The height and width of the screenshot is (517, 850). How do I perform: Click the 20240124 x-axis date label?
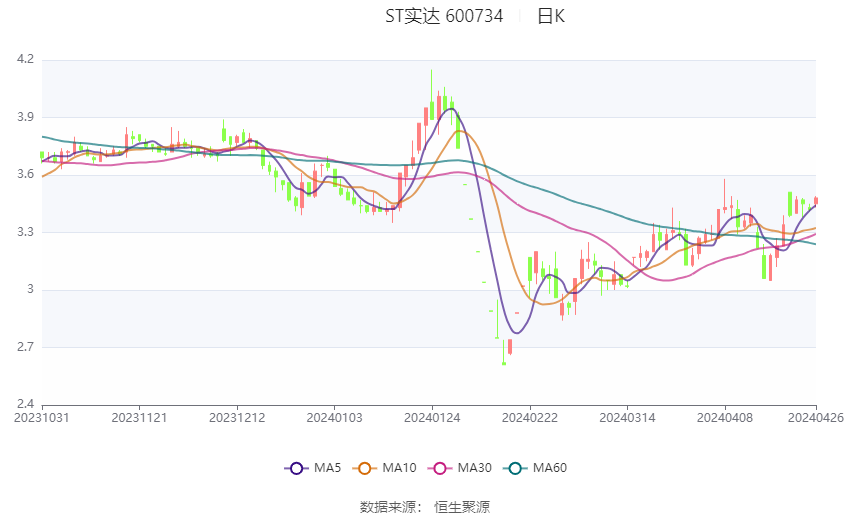(x=432, y=418)
